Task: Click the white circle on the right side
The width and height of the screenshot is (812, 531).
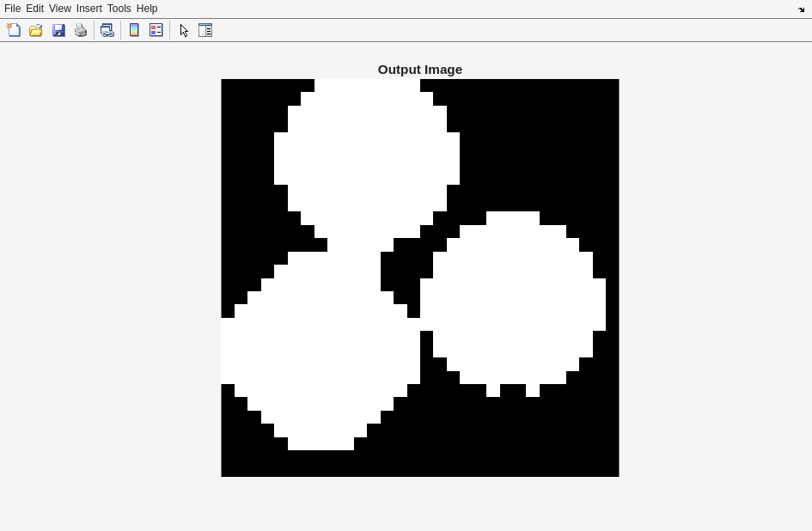Action: (x=513, y=301)
